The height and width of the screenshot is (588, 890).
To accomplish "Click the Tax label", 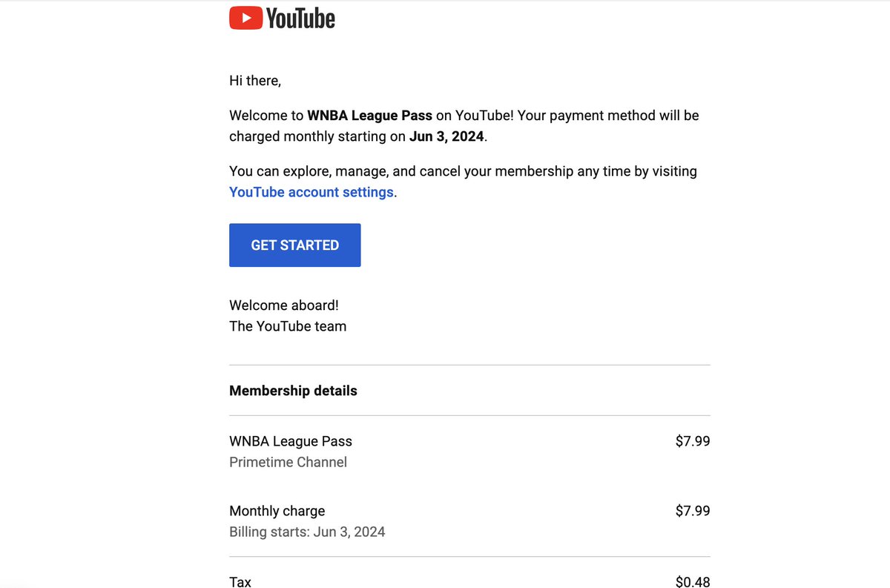I will point(240,582).
